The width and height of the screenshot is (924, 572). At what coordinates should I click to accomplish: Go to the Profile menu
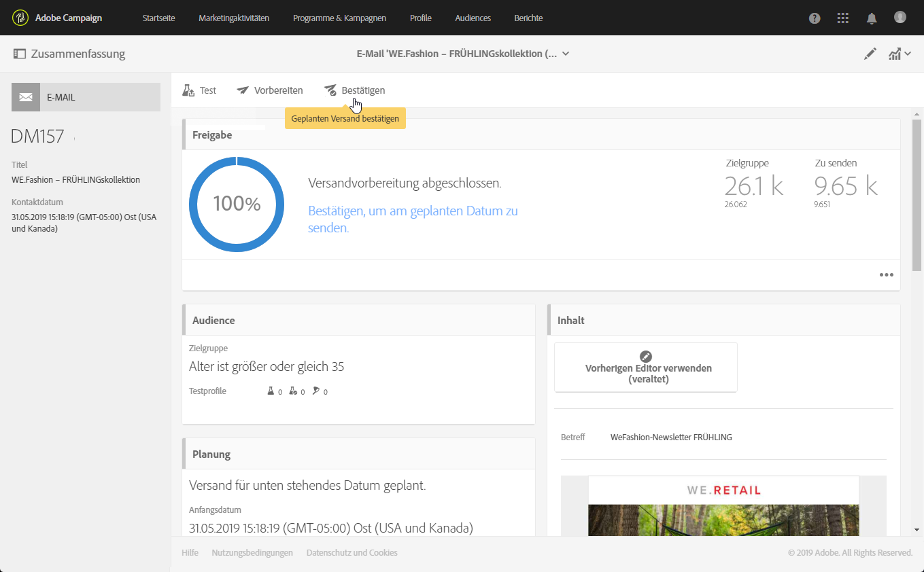421,18
